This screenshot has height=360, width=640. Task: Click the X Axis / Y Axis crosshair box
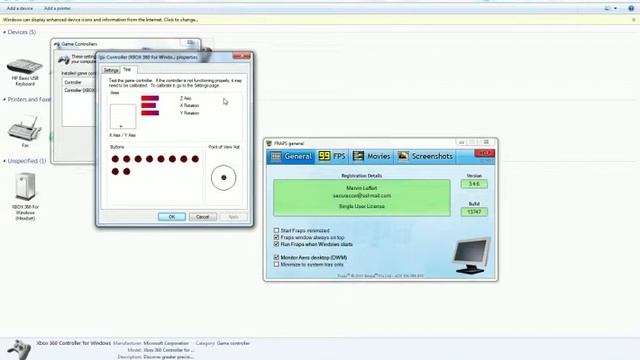123,117
